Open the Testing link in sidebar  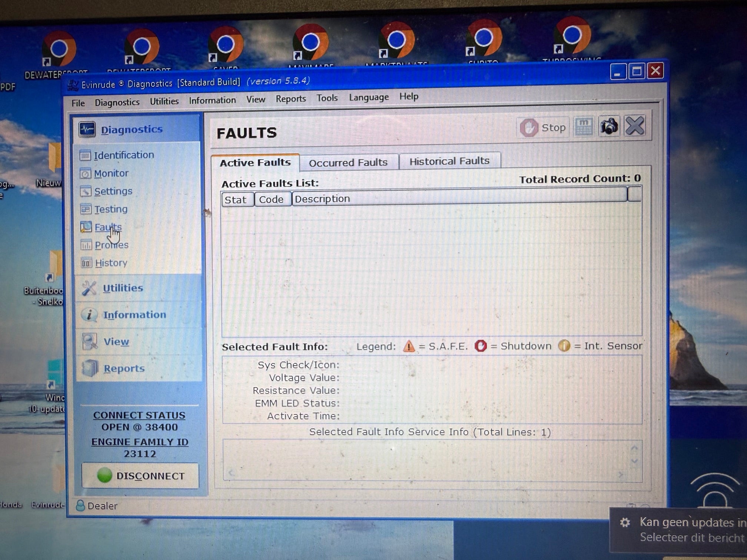coord(111,209)
